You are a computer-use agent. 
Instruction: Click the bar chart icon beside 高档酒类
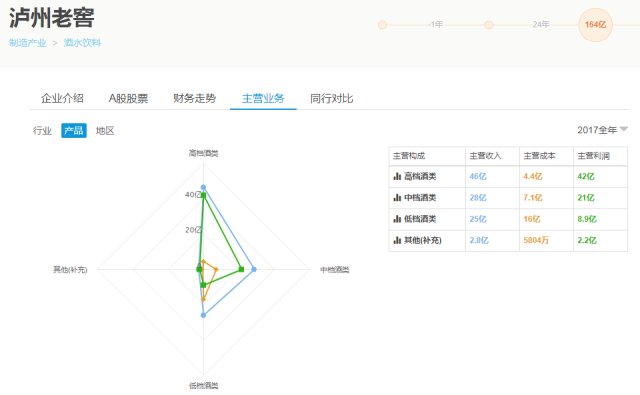pyautogui.click(x=397, y=176)
